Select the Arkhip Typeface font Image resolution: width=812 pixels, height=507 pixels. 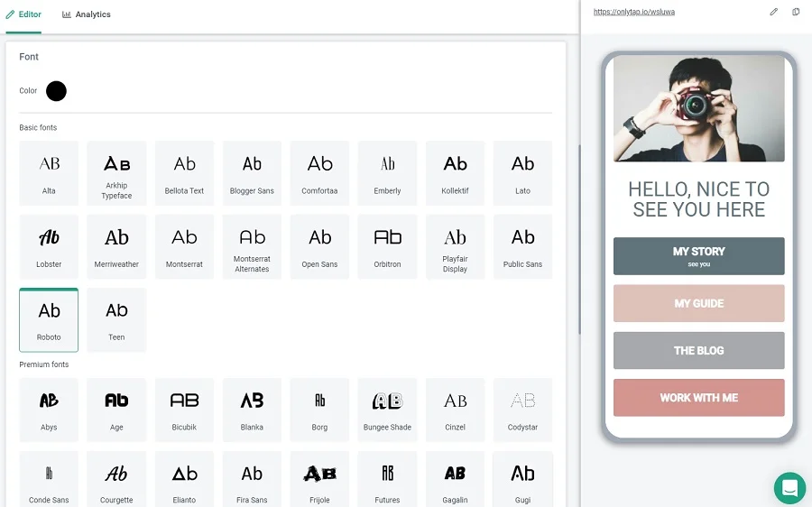coord(116,172)
